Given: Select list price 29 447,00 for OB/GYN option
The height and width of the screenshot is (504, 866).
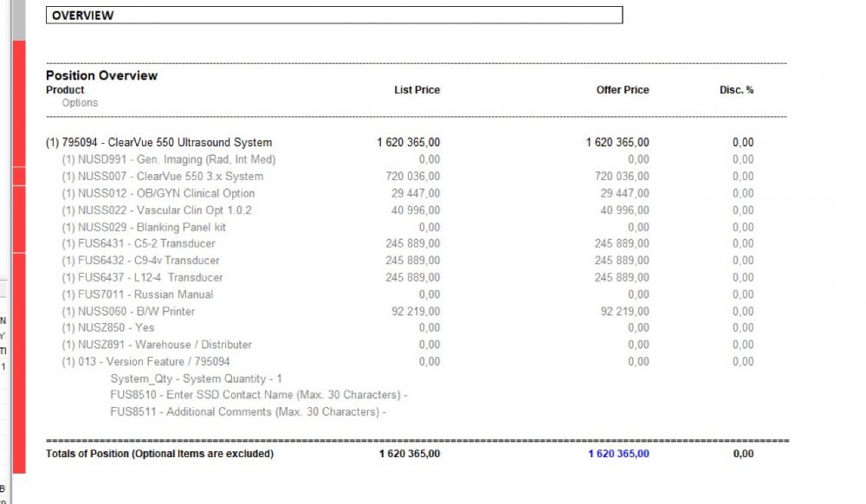Looking at the screenshot, I should 416,194.
